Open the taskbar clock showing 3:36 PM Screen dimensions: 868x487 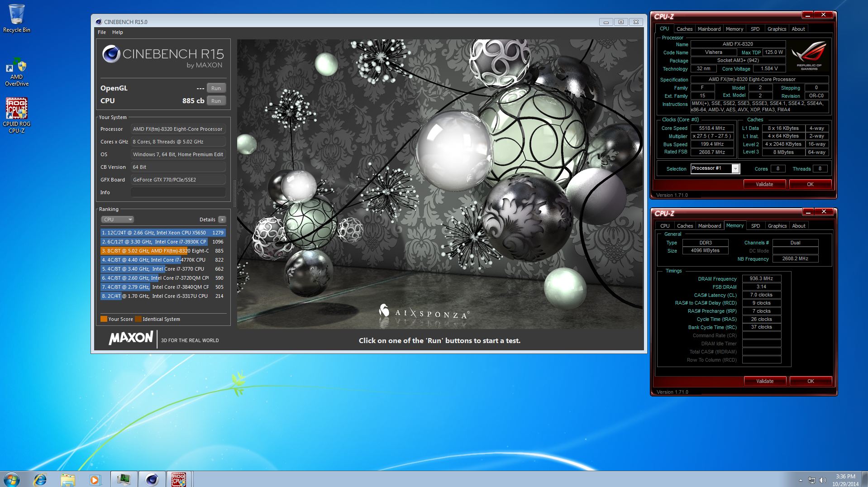coord(845,480)
